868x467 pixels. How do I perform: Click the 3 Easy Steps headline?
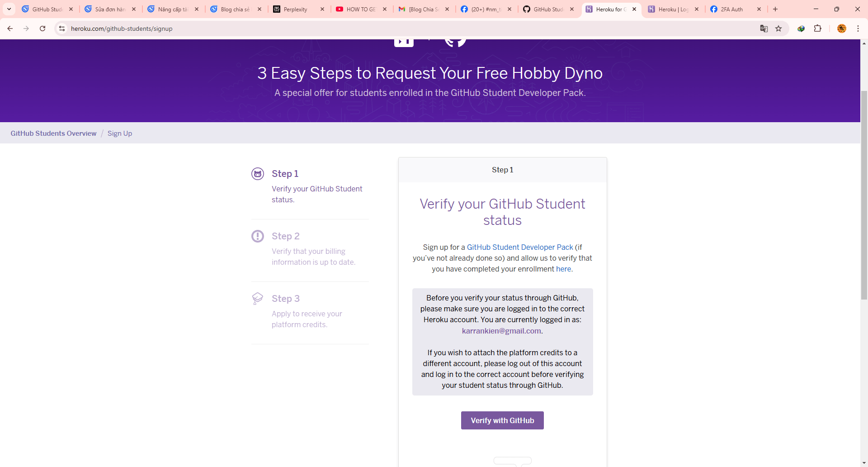430,73
